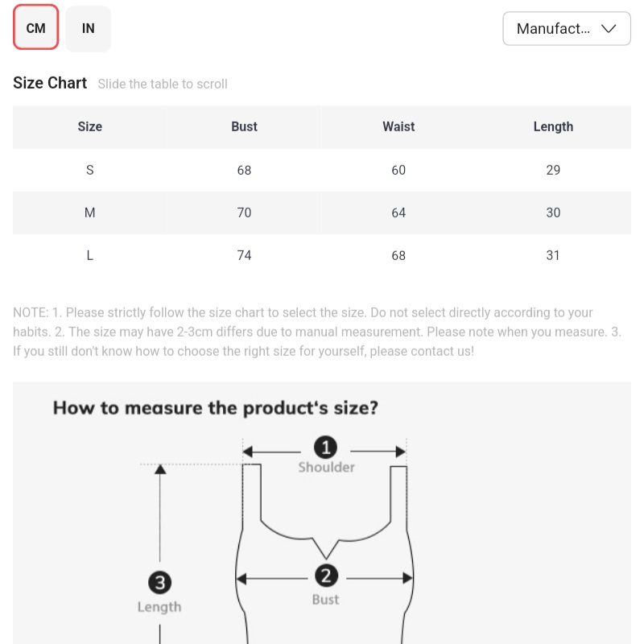Select the size S row label

[x=90, y=170]
